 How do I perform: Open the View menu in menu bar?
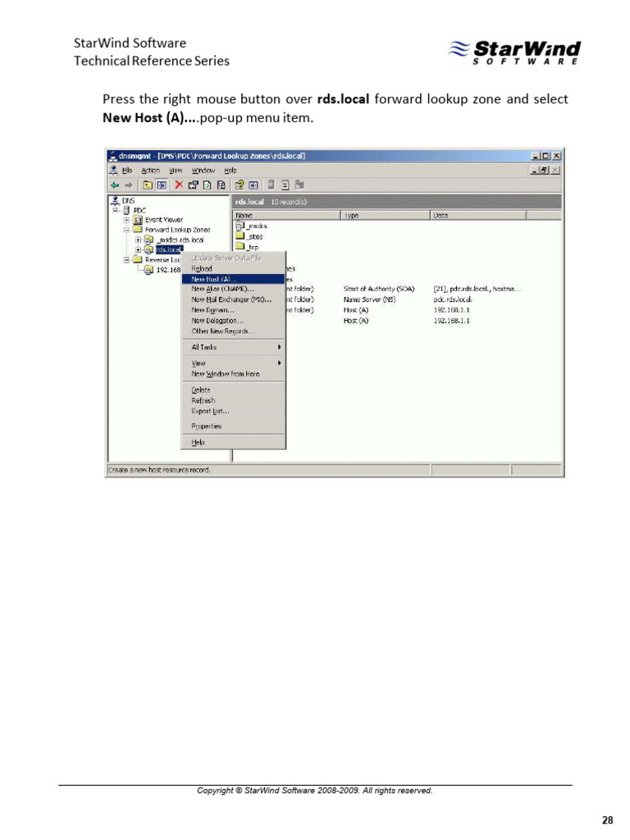(x=176, y=171)
